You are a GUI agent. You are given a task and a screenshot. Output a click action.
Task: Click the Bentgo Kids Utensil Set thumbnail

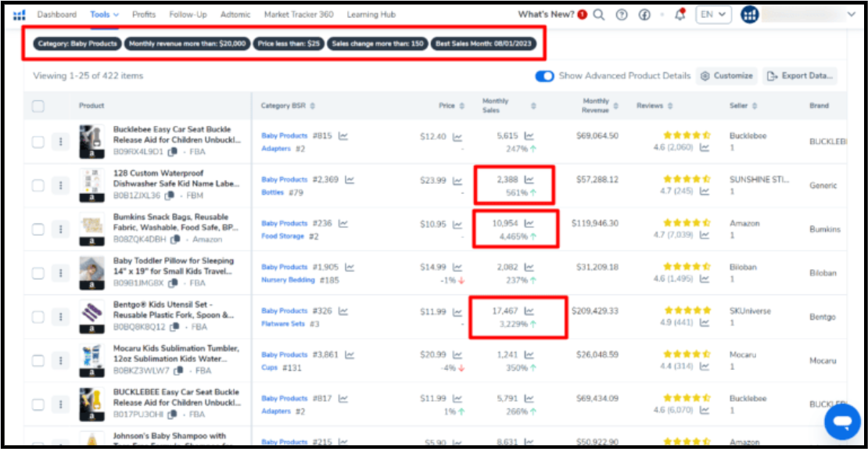point(91,316)
